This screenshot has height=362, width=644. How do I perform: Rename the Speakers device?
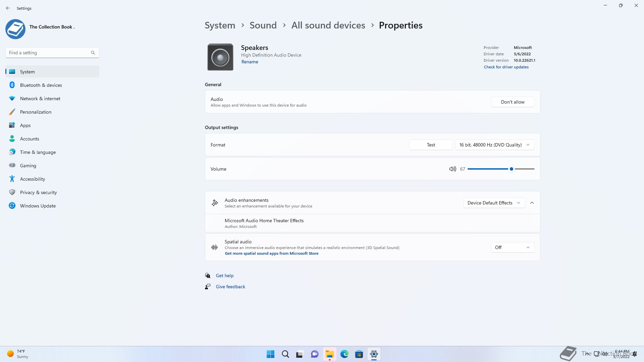point(250,62)
